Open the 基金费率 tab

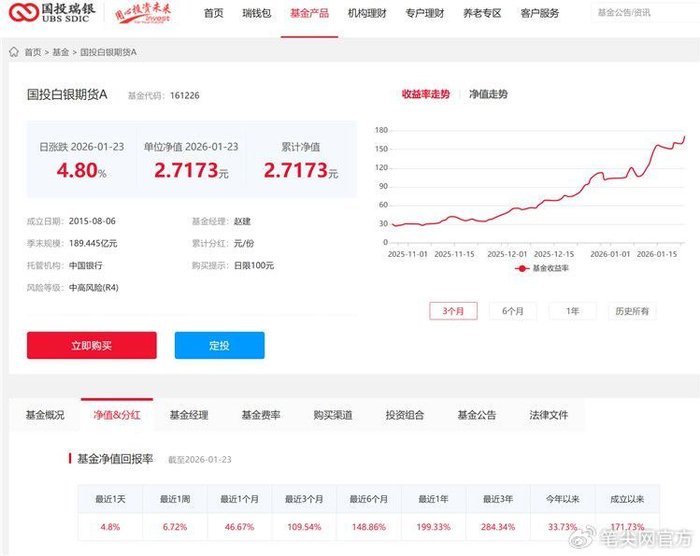(x=261, y=415)
